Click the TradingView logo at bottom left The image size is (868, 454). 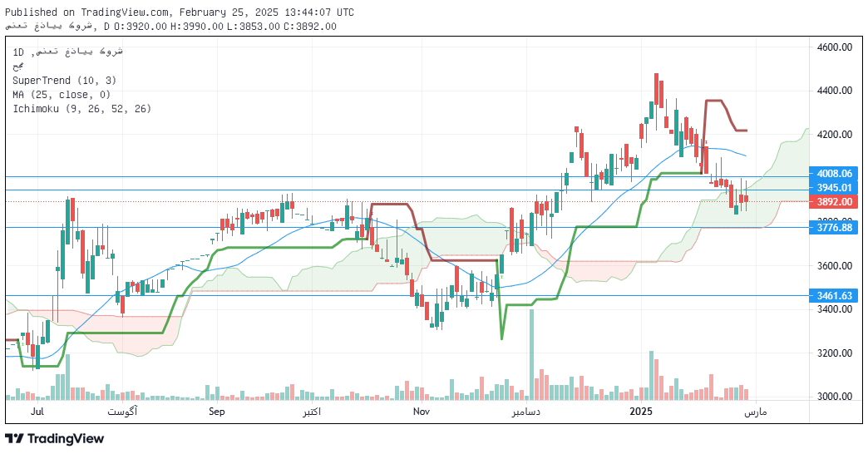coord(55,438)
